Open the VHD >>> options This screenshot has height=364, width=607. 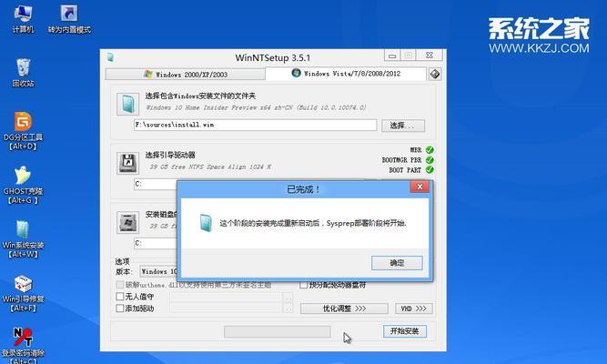[414, 308]
